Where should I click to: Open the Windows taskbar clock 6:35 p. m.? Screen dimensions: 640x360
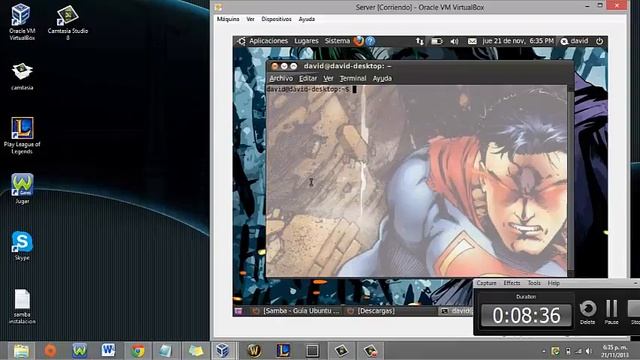point(614,351)
